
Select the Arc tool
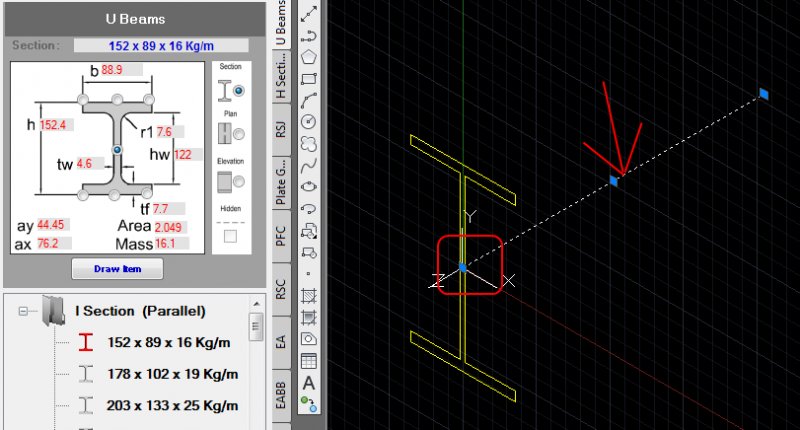(309, 100)
